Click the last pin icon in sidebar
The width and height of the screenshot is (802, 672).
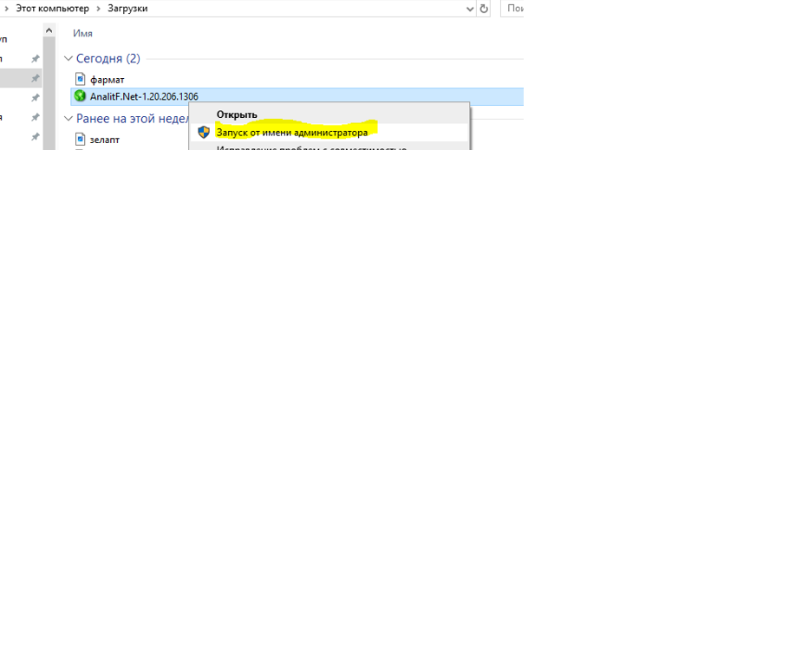(x=36, y=137)
